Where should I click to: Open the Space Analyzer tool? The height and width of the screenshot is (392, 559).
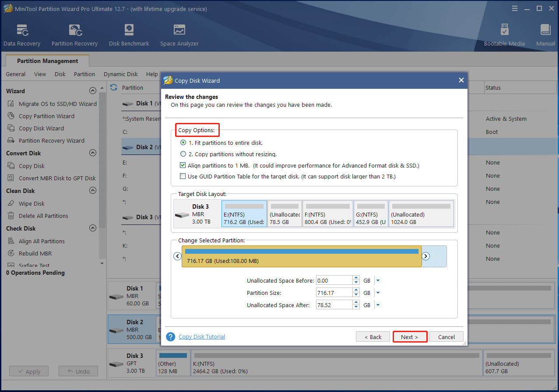point(179,35)
